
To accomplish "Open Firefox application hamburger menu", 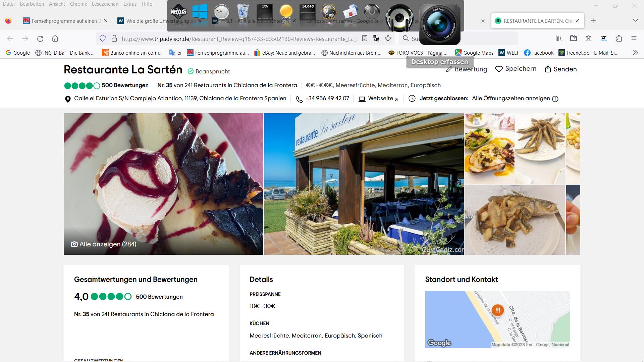I will 634,39.
